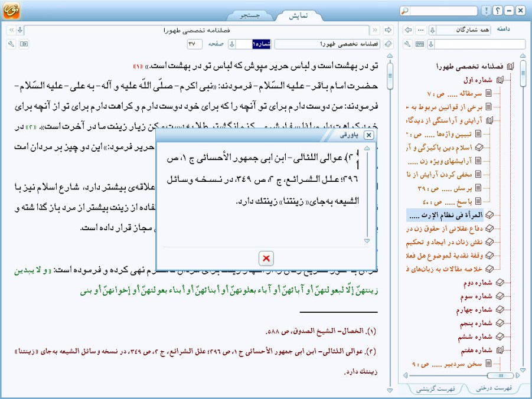Close the پاورقی footnote dialog with its X
This screenshot has width=532, height=399.
coord(368,135)
